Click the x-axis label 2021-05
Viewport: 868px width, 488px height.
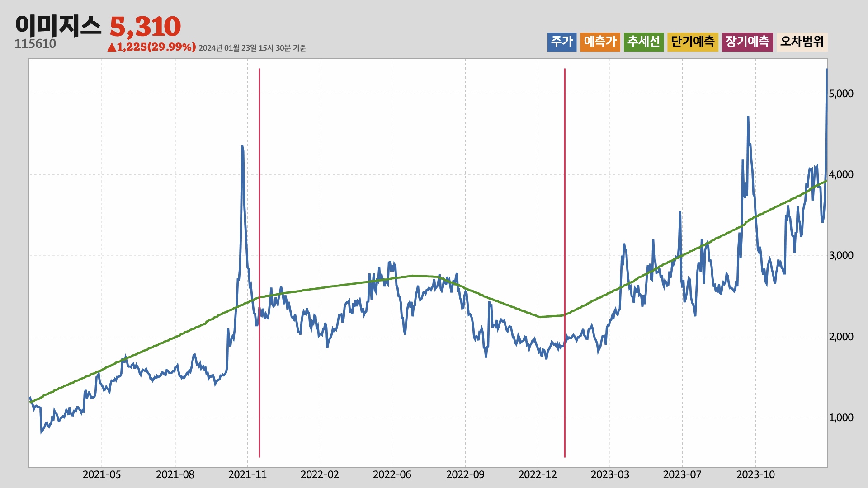[102, 474]
